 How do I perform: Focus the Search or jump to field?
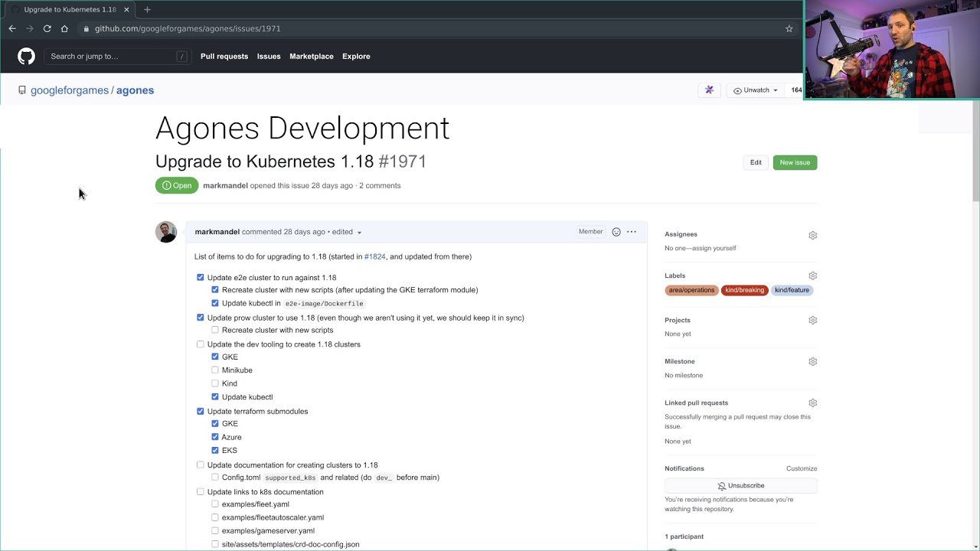pos(116,56)
